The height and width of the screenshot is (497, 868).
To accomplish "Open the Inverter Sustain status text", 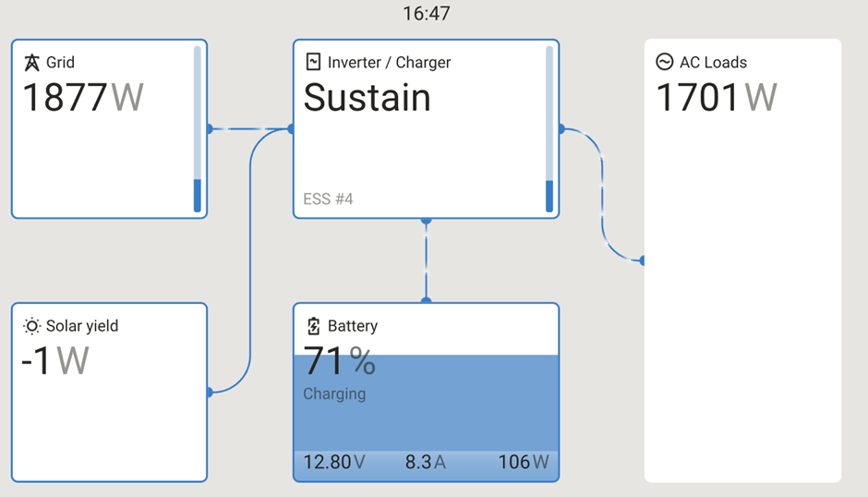I will coord(367,98).
